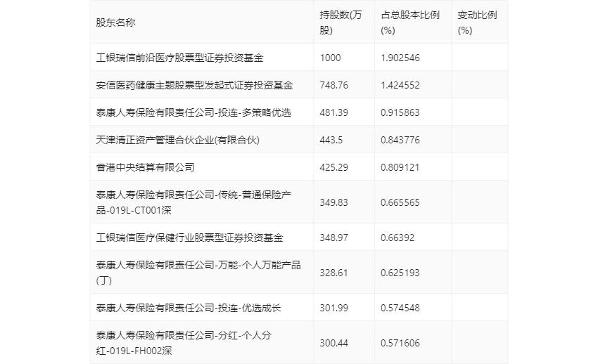Select 天津清正资产管理合伙企业(有限合伙) name

click(178, 140)
